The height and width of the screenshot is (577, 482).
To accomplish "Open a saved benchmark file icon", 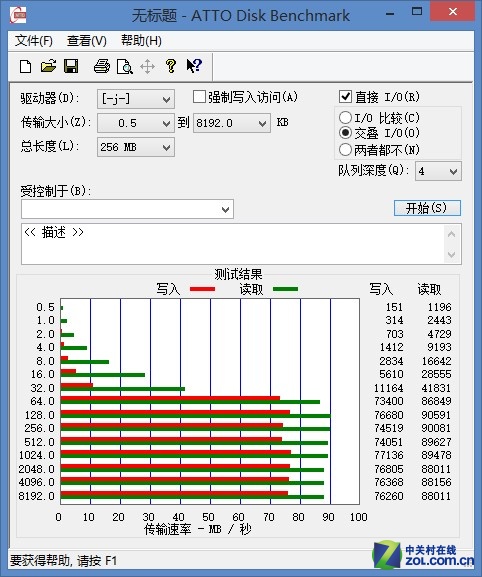I will pyautogui.click(x=48, y=66).
